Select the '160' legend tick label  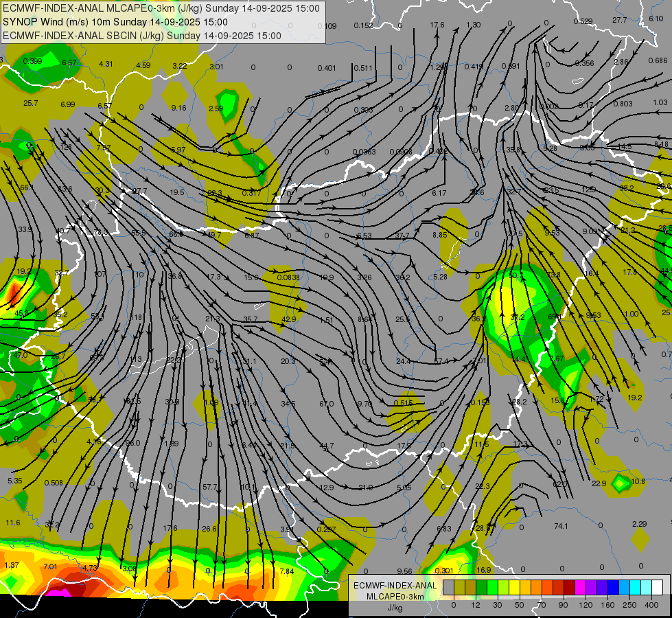pos(607,605)
